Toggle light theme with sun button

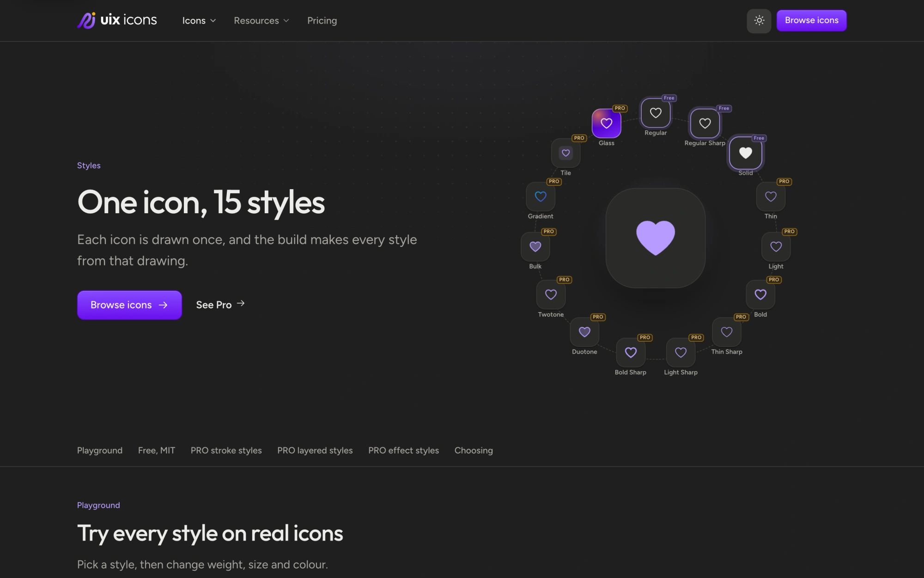click(x=759, y=20)
